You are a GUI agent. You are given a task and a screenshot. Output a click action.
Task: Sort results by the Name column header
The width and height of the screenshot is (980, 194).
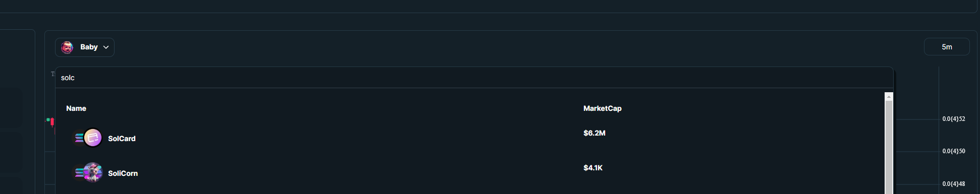click(76, 108)
